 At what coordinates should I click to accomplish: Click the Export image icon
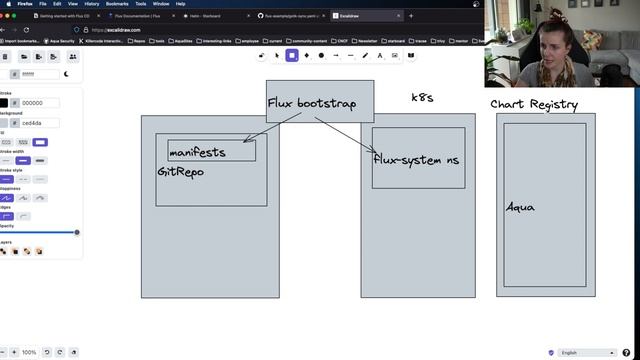click(x=53, y=57)
